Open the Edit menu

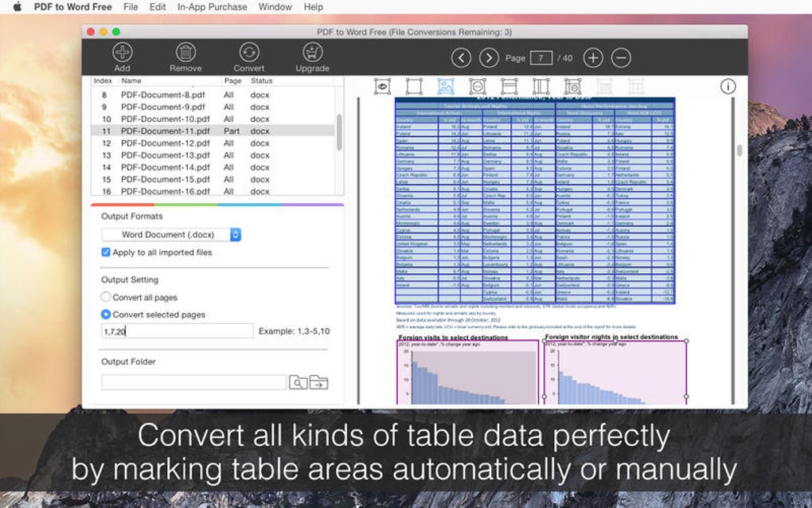(158, 6)
